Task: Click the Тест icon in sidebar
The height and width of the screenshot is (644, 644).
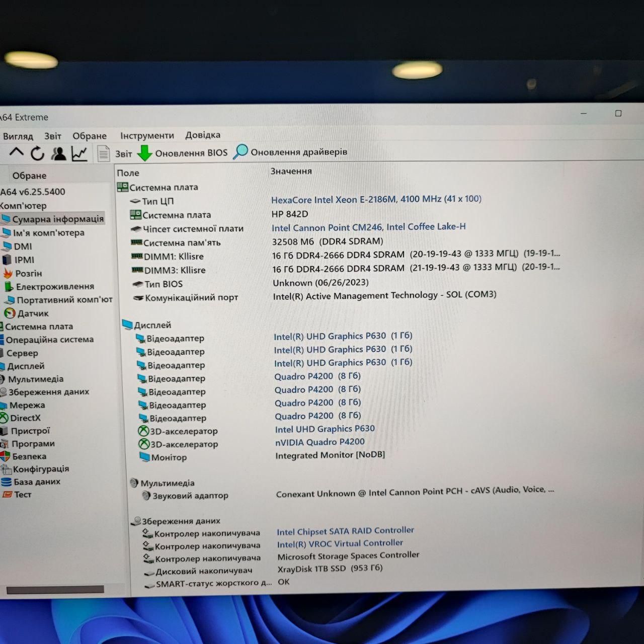Action: pyautogui.click(x=7, y=495)
